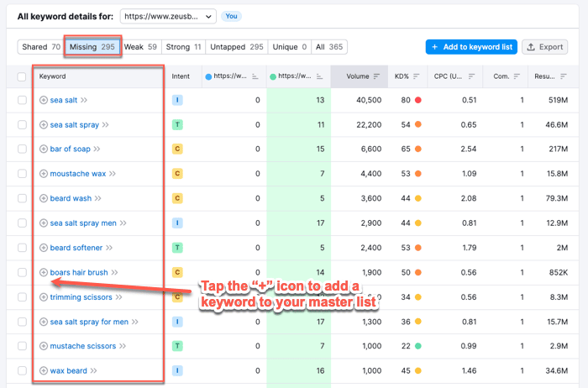Tick the checkbox for 'sea salt spray' row

click(22, 124)
